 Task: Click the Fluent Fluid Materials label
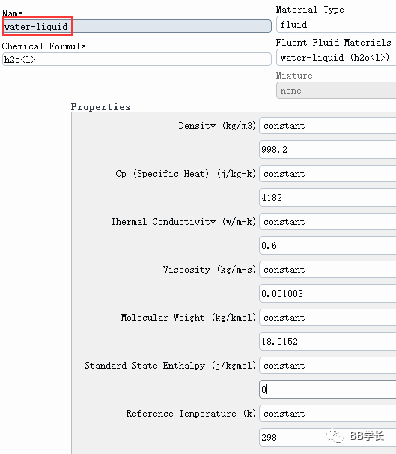[334, 42]
